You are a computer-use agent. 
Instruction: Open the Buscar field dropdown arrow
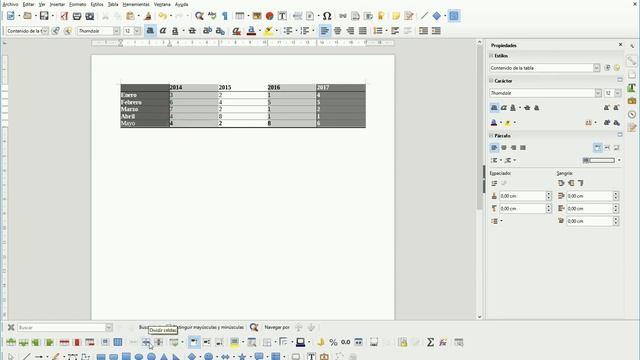click(x=109, y=327)
